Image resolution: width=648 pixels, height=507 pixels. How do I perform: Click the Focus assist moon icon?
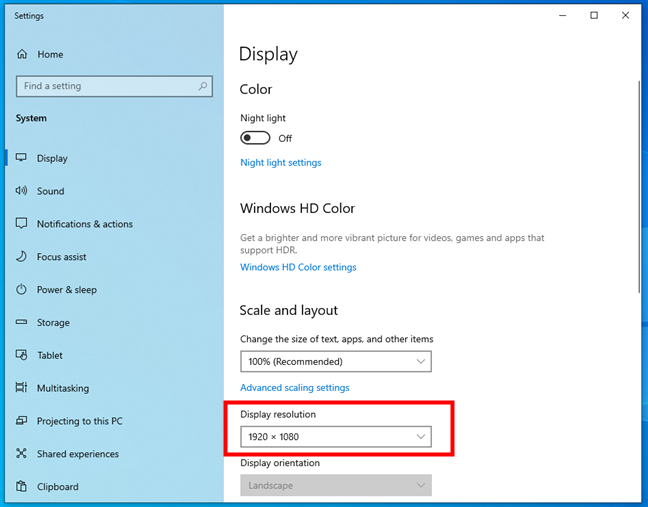(21, 257)
